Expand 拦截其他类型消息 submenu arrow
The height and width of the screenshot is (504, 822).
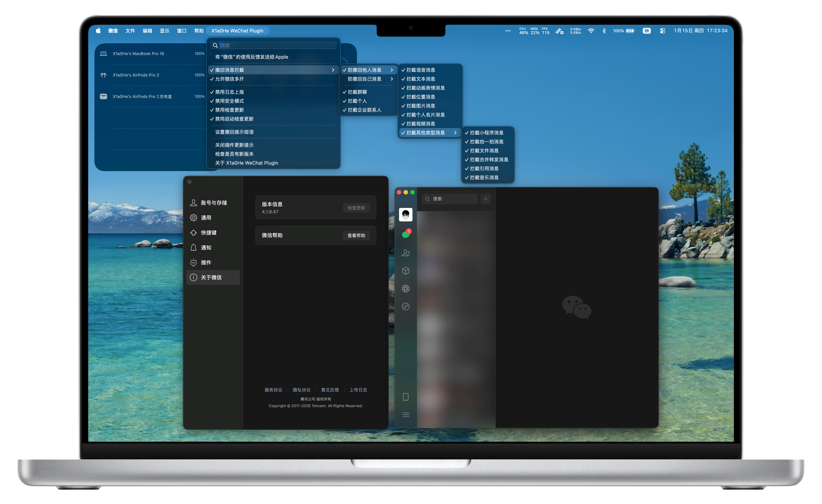click(455, 133)
